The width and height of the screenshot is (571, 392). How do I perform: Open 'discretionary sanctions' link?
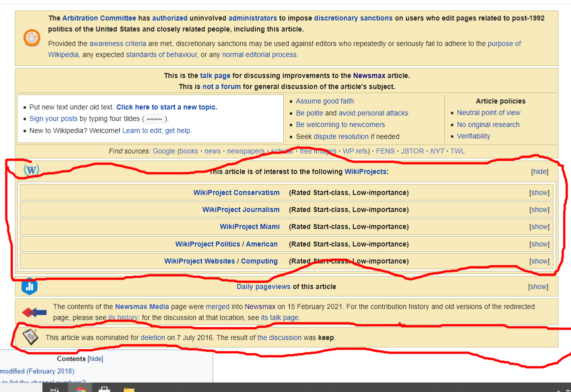353,18
